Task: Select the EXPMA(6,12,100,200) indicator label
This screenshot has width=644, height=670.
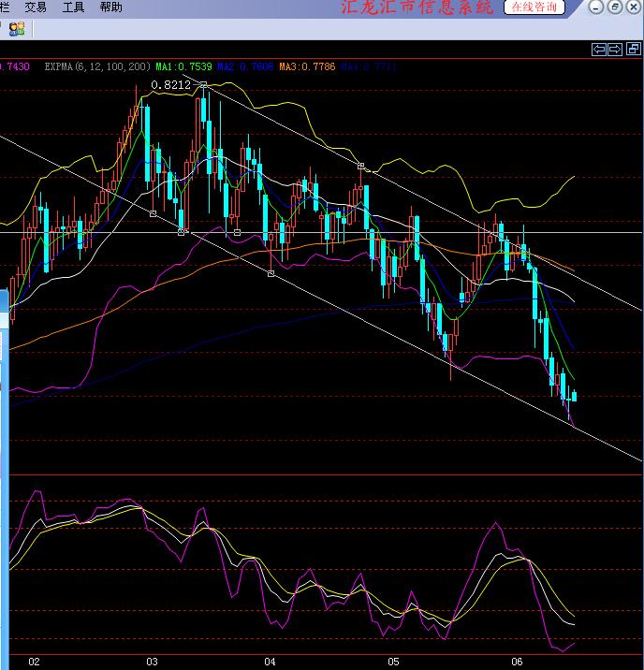Action: [97, 66]
